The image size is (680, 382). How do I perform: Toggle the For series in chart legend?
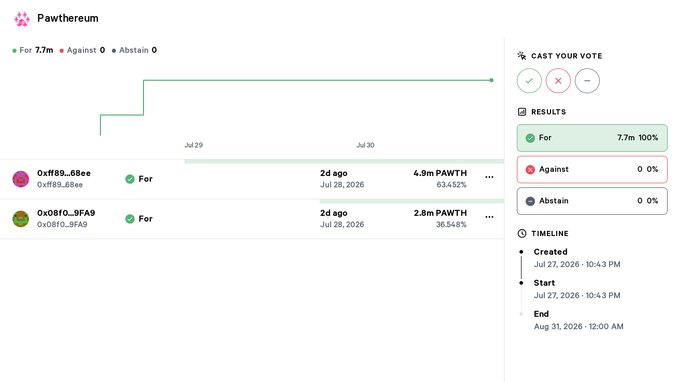coord(33,50)
